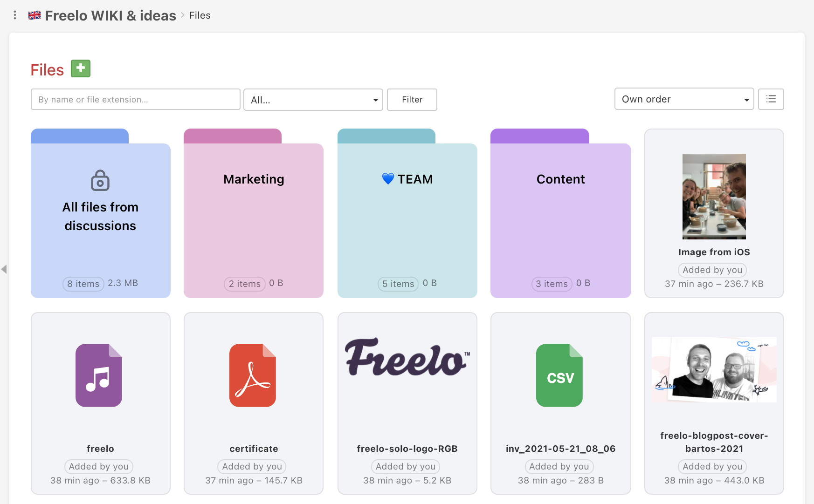Click freelo-blogpost-cover-bartos-2021 file name

click(714, 442)
